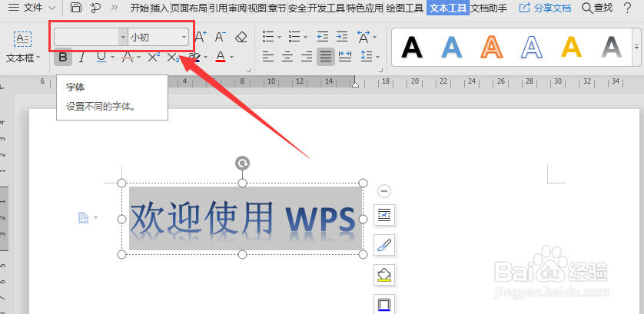This screenshot has width=644, height=314.
Task: Align text to the left
Action: click(268, 57)
